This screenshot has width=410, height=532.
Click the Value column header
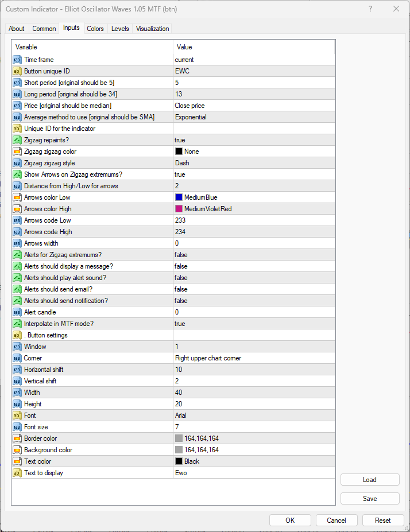pos(254,47)
